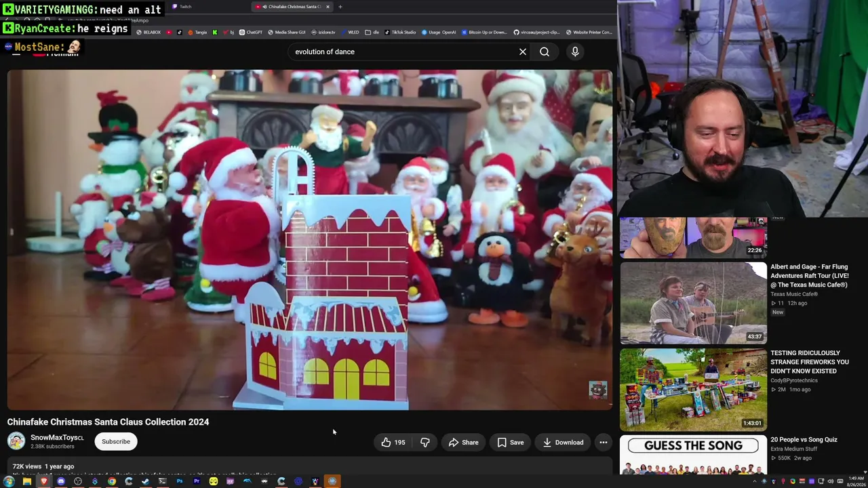Image resolution: width=868 pixels, height=488 pixels.
Task: Open the ChatGPT bookmark
Action: [251, 32]
